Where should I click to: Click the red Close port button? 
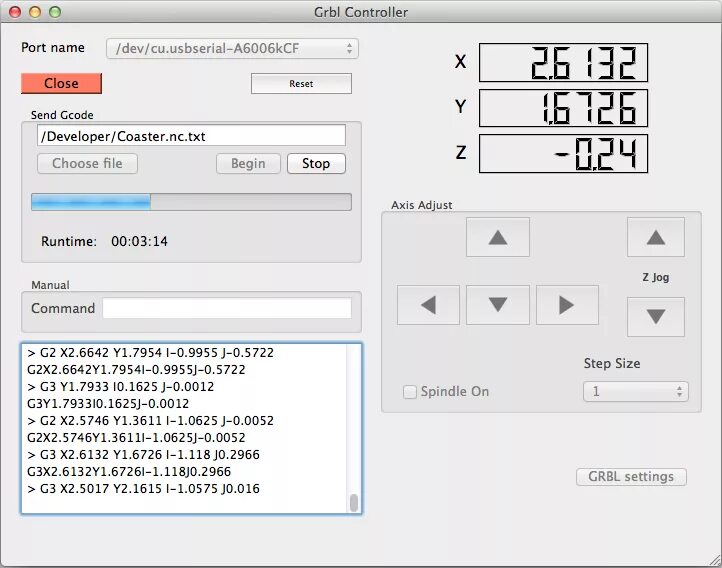61,83
